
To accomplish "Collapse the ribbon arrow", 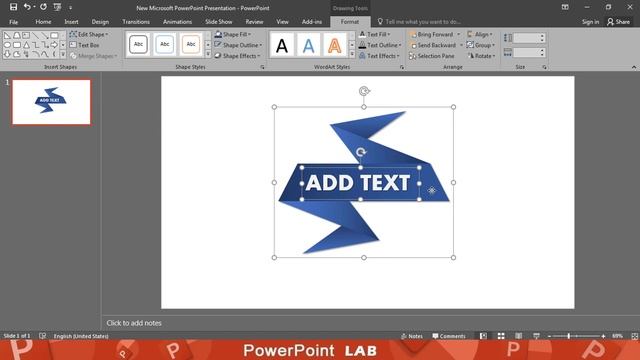I will 634,67.
